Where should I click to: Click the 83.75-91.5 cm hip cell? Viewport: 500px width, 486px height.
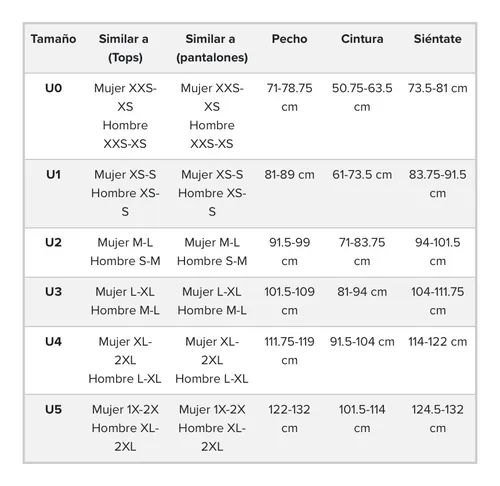(x=438, y=184)
